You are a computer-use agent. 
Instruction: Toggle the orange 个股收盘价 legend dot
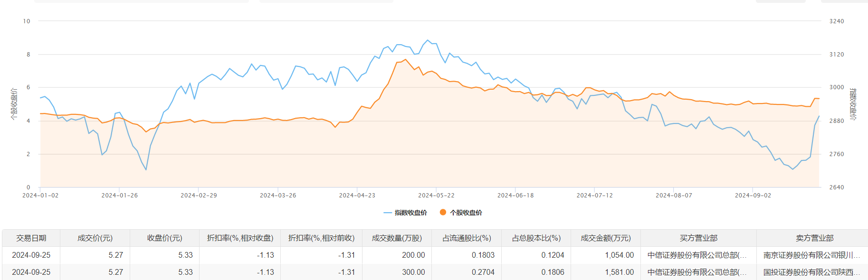(x=443, y=213)
